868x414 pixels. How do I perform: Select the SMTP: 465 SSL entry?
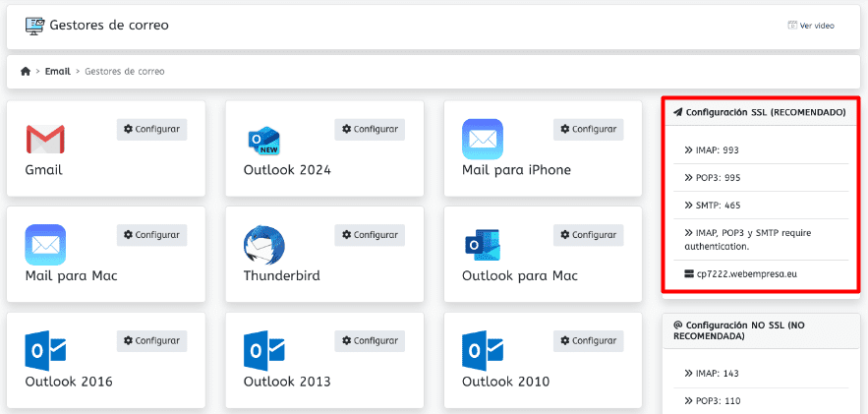[x=761, y=206]
